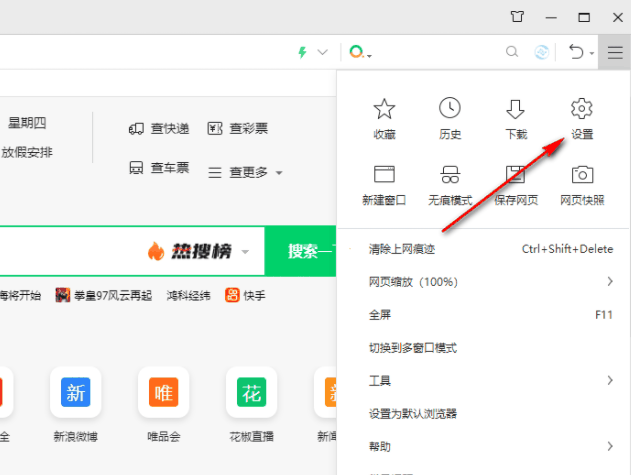Expand the 网页缩放 (100%) submenu
Viewport: 631px width, 475px height.
click(483, 282)
